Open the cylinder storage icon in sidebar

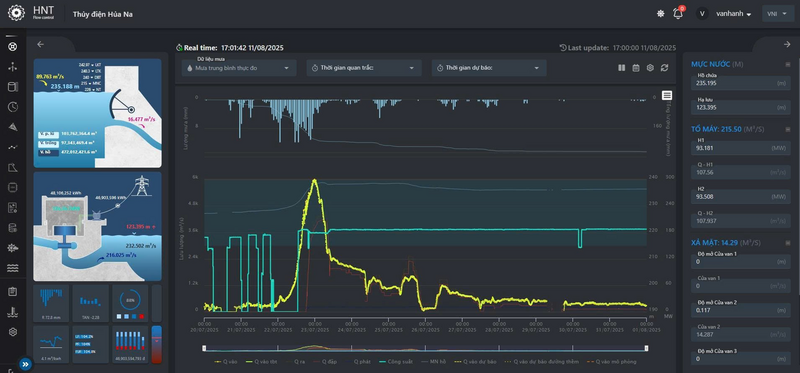tap(13, 87)
